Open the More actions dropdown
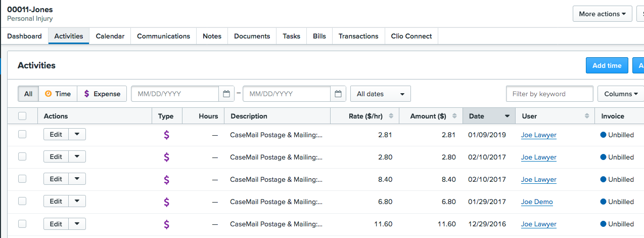 (602, 14)
